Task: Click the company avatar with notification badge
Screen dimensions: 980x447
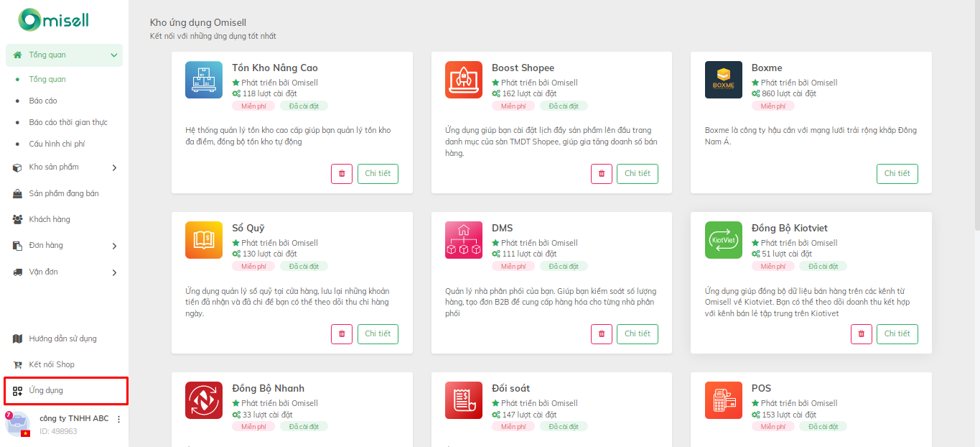Action: (17, 424)
